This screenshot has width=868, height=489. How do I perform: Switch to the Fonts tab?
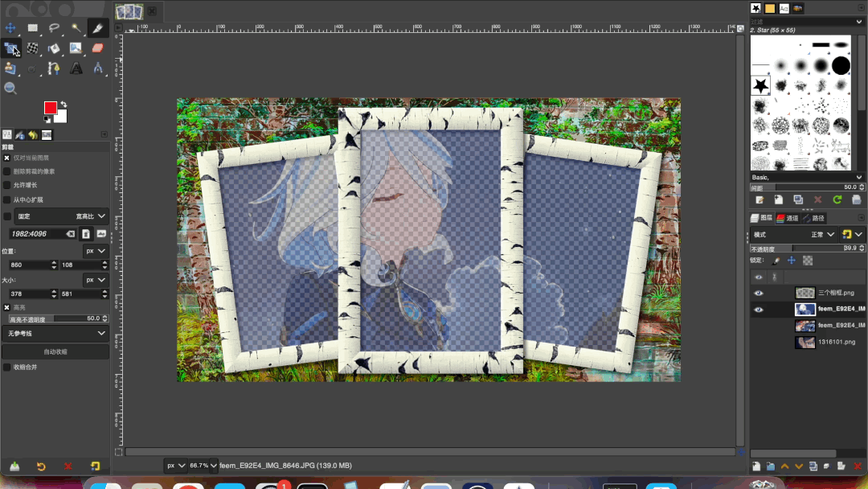pyautogui.click(x=784, y=8)
